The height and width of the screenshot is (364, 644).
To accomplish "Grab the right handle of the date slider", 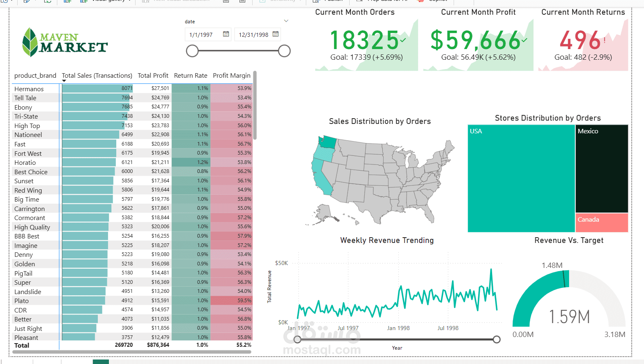I will coord(284,51).
